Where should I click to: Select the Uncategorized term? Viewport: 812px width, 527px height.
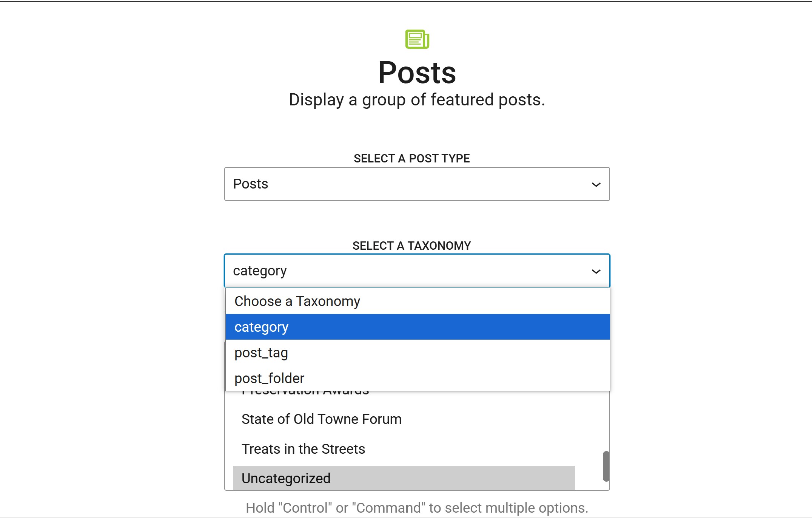click(x=286, y=479)
